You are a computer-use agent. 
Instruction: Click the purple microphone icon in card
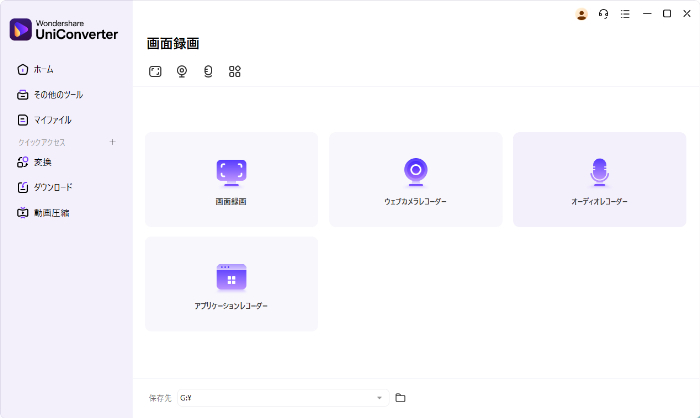[x=600, y=172]
